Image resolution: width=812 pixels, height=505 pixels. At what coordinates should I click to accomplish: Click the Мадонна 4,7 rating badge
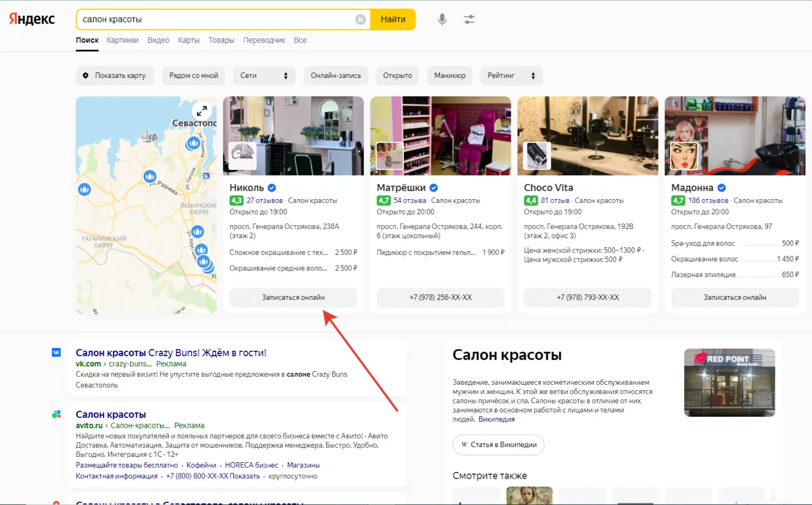[678, 200]
